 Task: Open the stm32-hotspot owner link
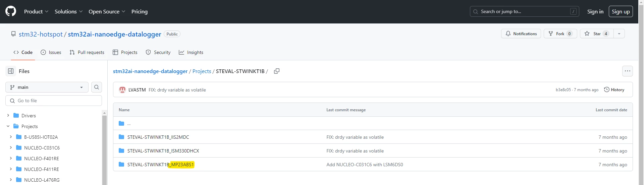41,34
